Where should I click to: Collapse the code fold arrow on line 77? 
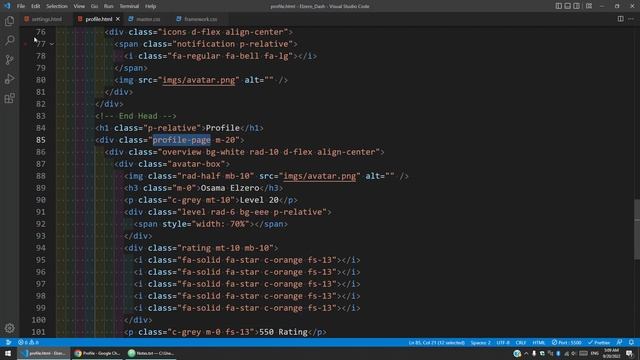(52, 44)
